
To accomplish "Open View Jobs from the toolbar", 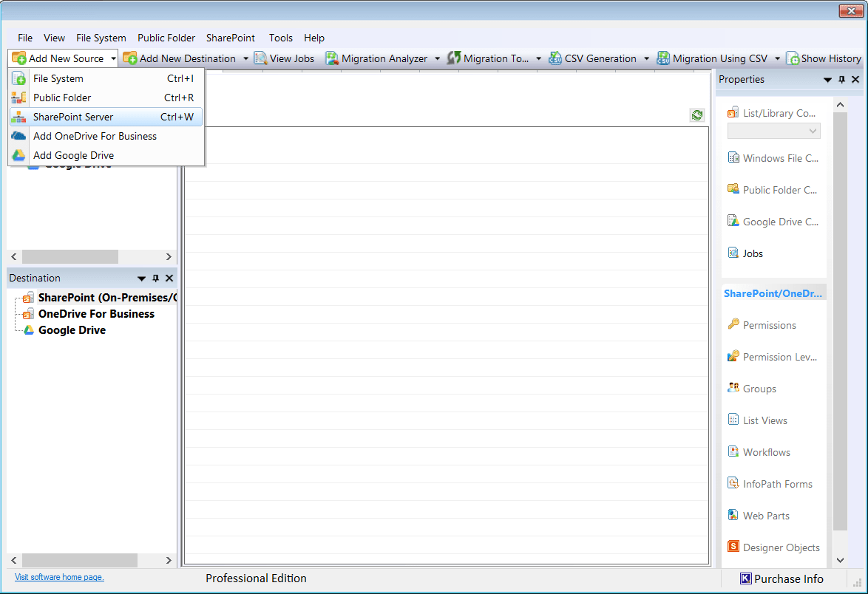I will tap(284, 58).
